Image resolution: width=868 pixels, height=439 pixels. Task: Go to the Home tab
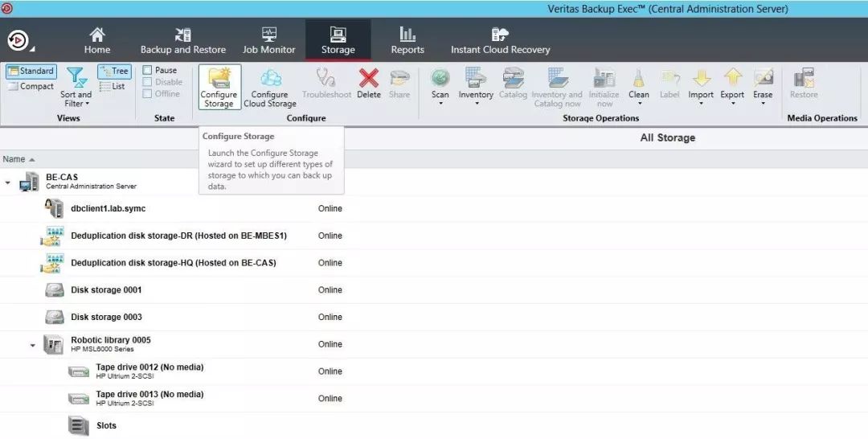pyautogui.click(x=97, y=40)
